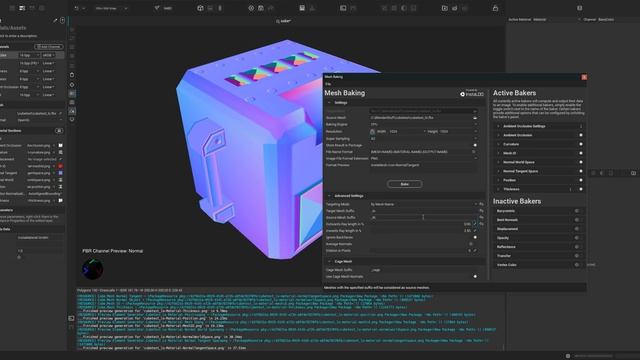Image resolution: width=640 pixels, height=360 pixels.
Task: Disable the Curvature baker
Action: click(581, 144)
